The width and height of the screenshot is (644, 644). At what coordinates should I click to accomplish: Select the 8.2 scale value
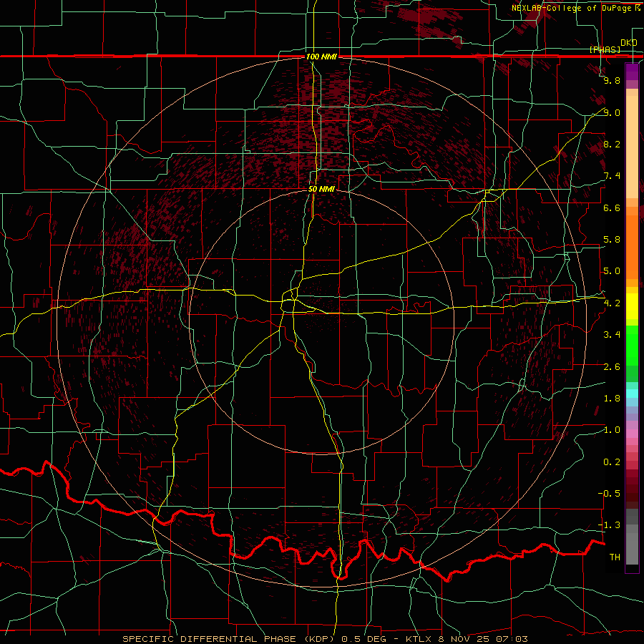[x=612, y=144]
